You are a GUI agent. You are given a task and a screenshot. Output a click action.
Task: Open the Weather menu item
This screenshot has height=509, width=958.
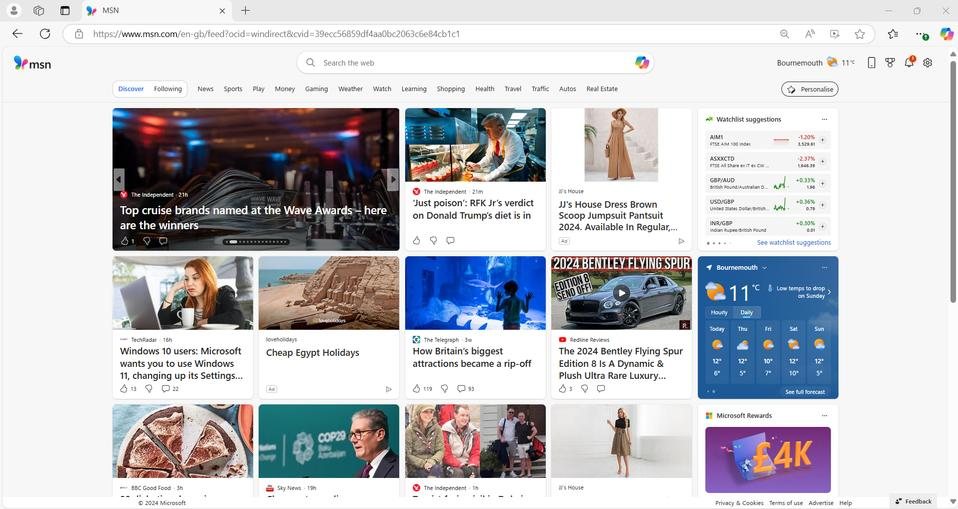[351, 89]
